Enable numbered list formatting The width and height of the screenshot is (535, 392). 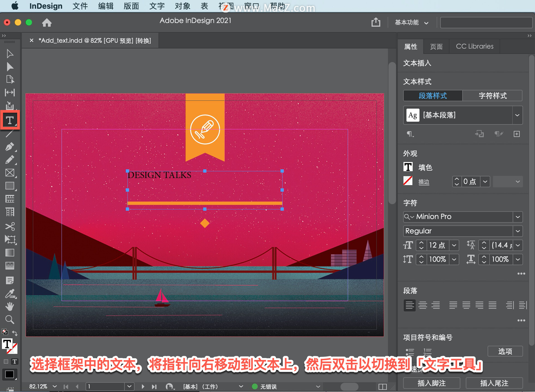coord(427,352)
